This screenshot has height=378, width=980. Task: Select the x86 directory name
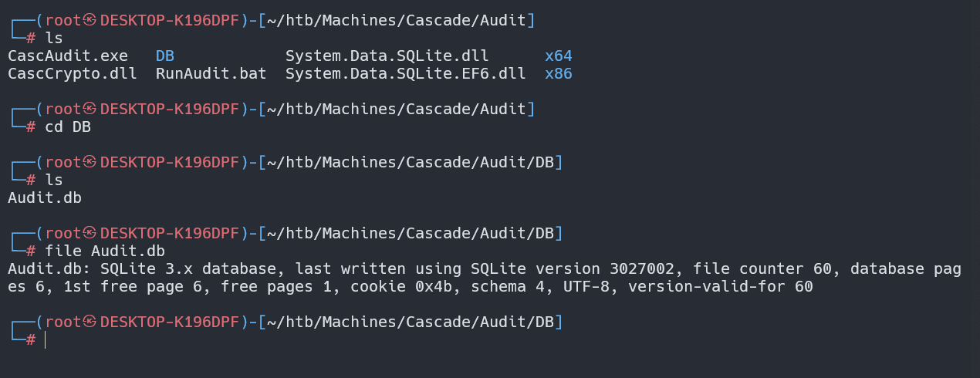pos(558,74)
